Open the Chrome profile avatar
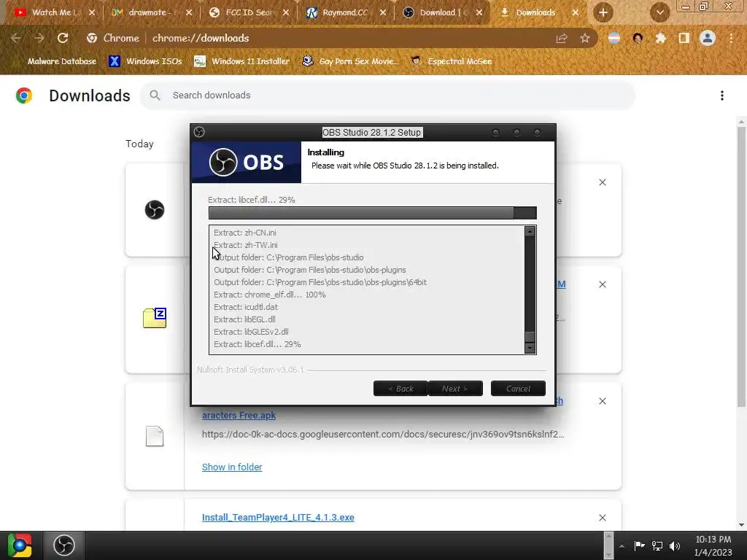 (x=708, y=38)
